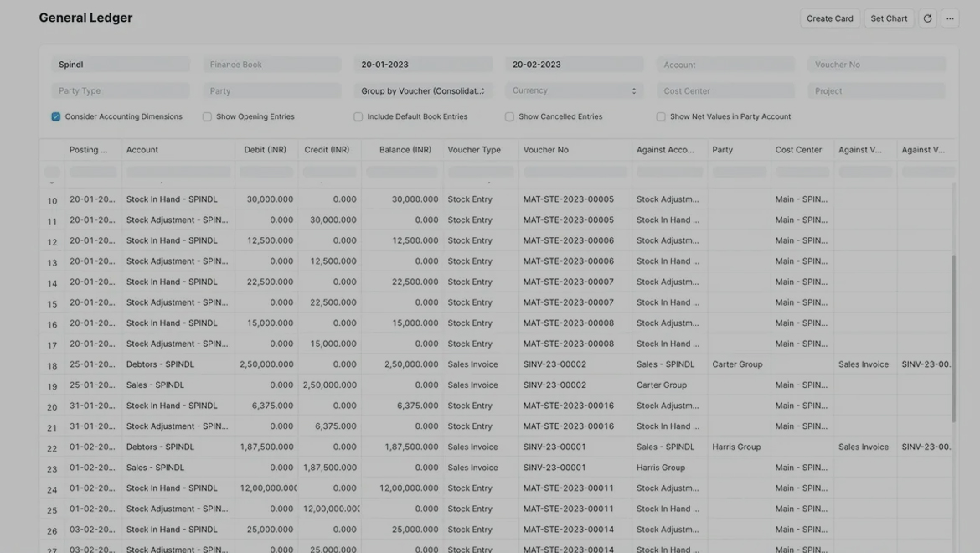Enable Show Cancelled Entries option
980x553 pixels.
click(509, 117)
